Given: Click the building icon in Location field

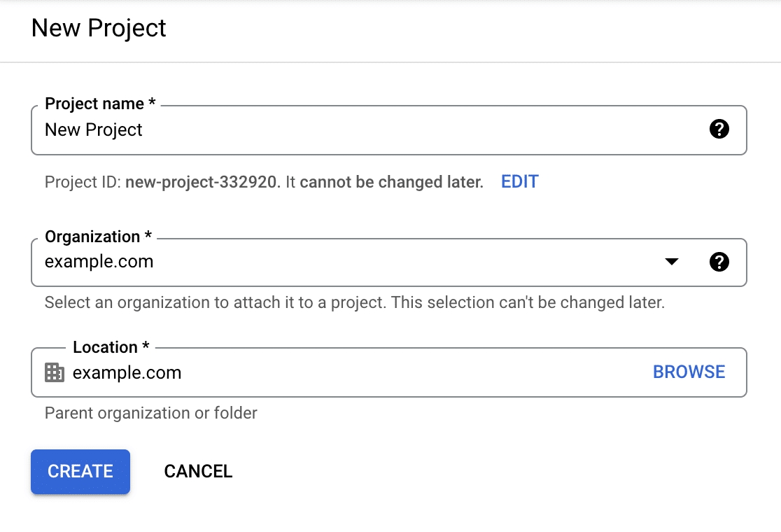Looking at the screenshot, I should (x=55, y=372).
